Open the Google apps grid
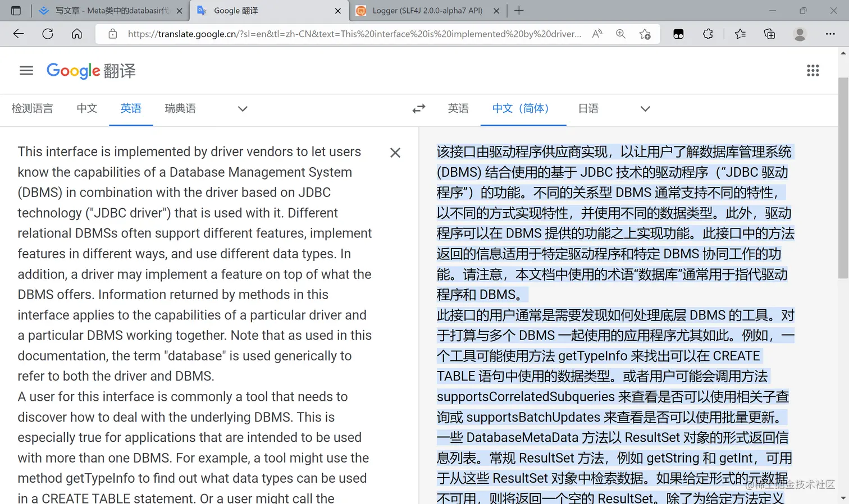Screen dimensions: 849x504 813,71
